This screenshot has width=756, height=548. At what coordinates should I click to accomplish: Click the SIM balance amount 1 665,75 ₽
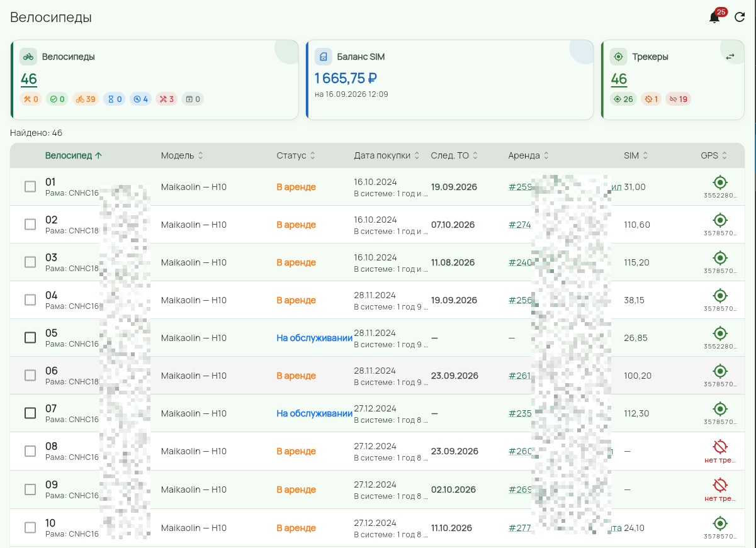(346, 79)
